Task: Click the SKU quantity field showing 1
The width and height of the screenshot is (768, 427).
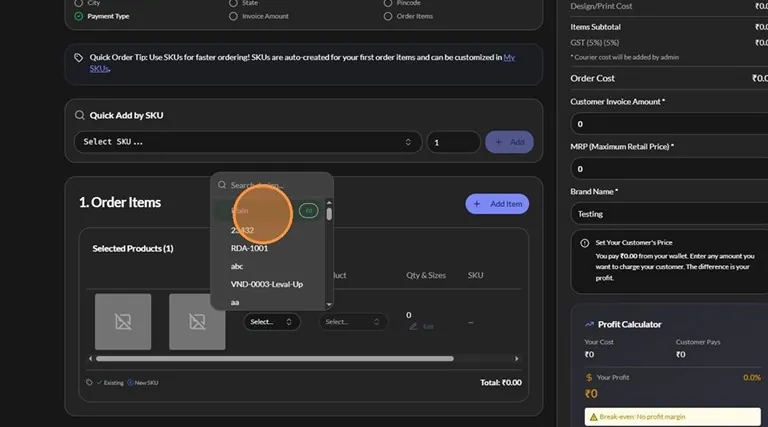Action: pyautogui.click(x=454, y=142)
